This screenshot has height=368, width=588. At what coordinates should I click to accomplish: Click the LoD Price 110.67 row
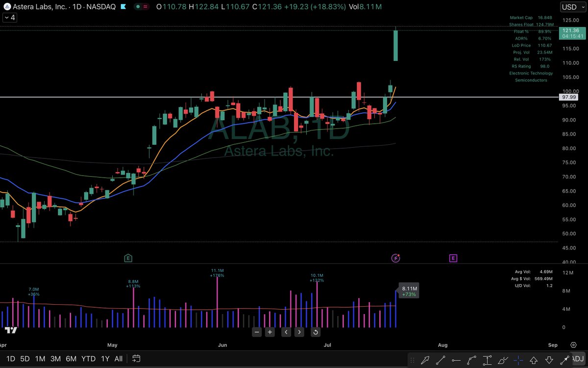(531, 45)
